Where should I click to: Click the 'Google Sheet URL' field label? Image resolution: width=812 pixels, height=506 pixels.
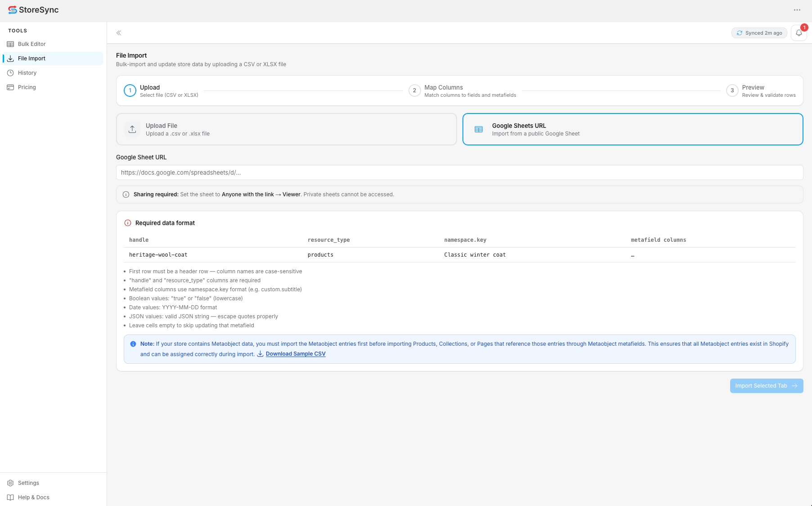141,157
